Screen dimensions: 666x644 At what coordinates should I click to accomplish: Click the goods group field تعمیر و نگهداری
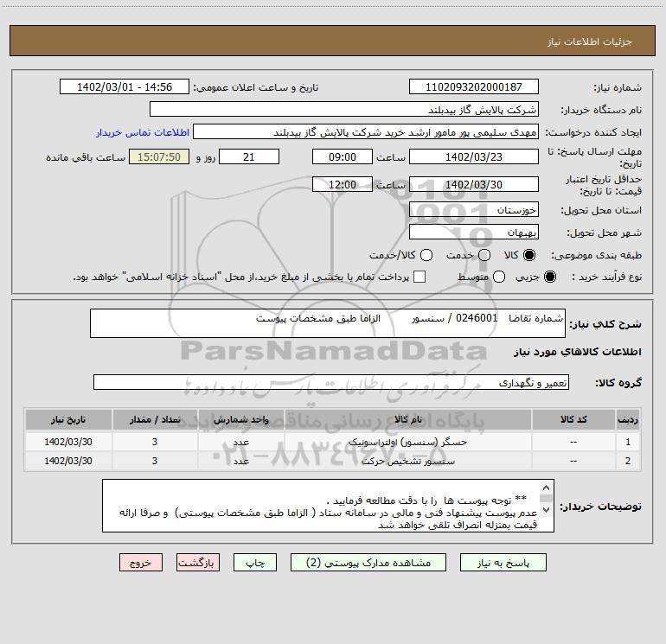coord(331,382)
